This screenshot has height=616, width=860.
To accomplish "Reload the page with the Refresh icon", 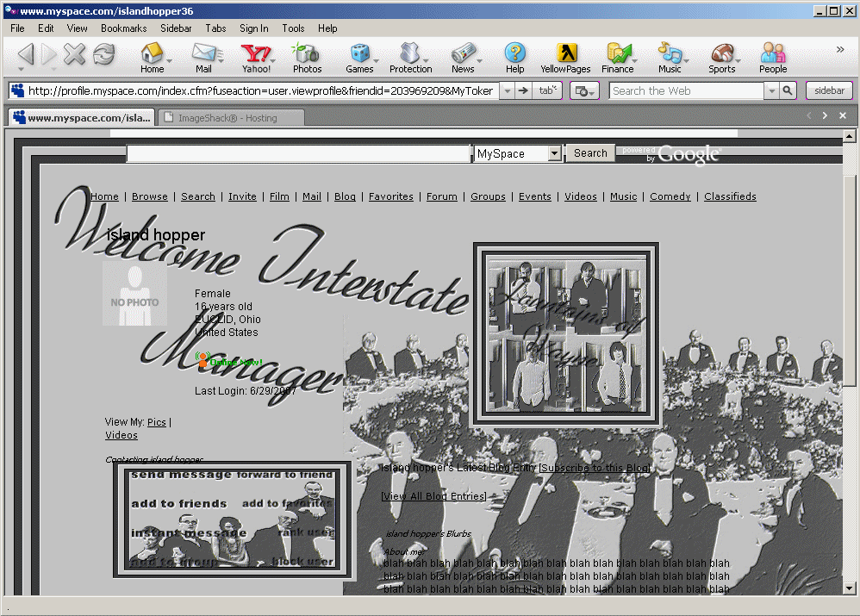I will tap(103, 53).
